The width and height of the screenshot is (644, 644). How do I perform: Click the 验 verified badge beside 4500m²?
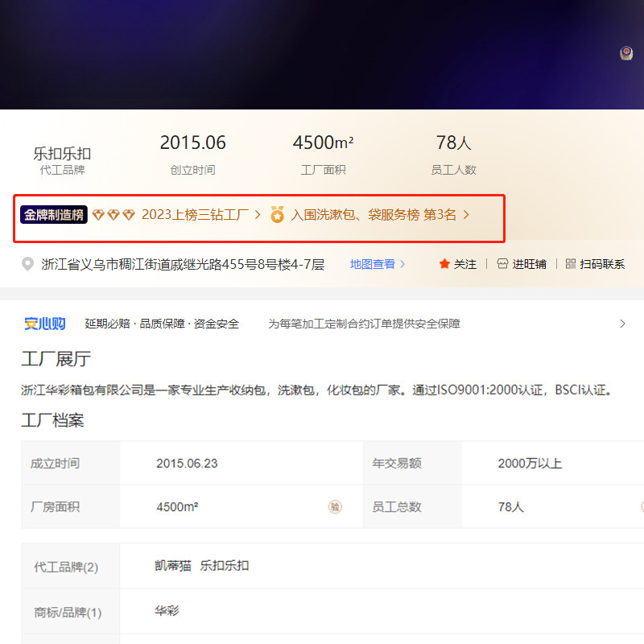[335, 507]
